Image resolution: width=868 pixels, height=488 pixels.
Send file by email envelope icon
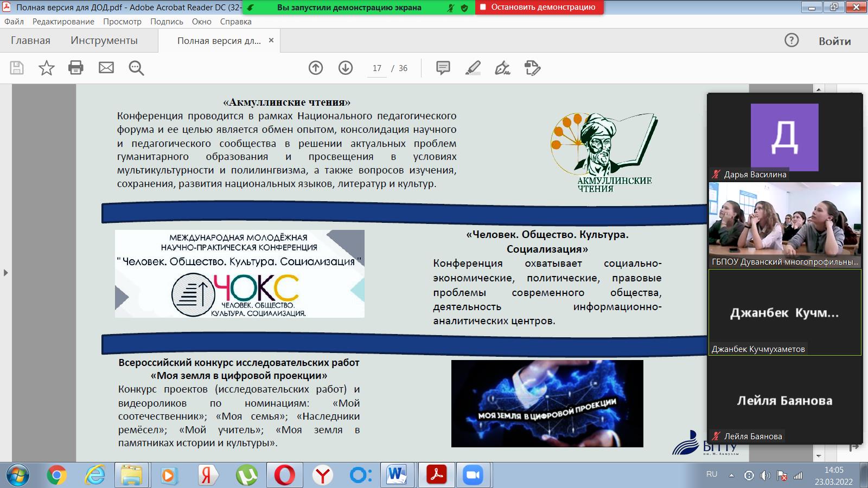pos(106,68)
